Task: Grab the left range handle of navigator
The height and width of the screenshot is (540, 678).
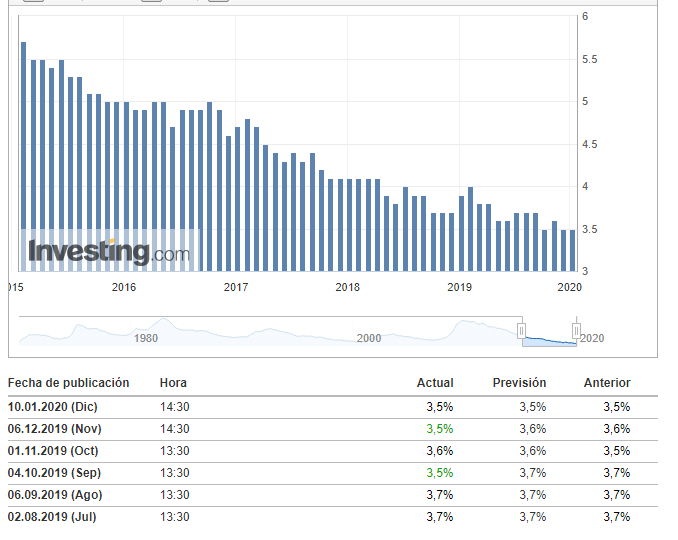Action: pyautogui.click(x=521, y=331)
